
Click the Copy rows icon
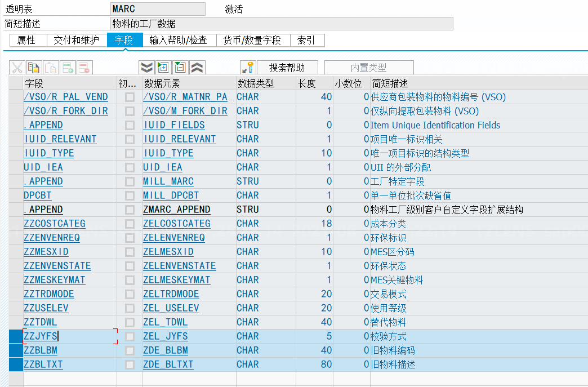[x=34, y=67]
